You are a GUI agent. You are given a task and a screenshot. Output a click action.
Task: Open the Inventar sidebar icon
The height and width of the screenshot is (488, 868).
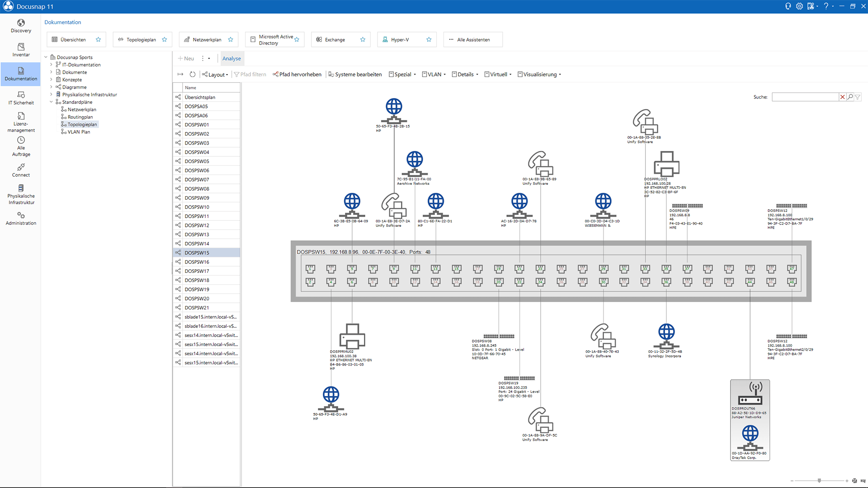(21, 50)
